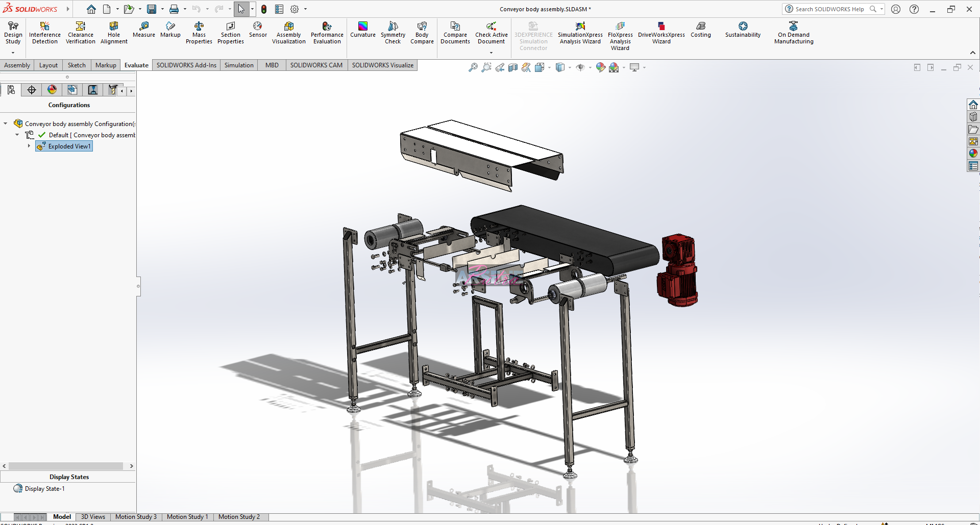The height and width of the screenshot is (525, 980).
Task: Select Display State-1
Action: [x=40, y=489]
